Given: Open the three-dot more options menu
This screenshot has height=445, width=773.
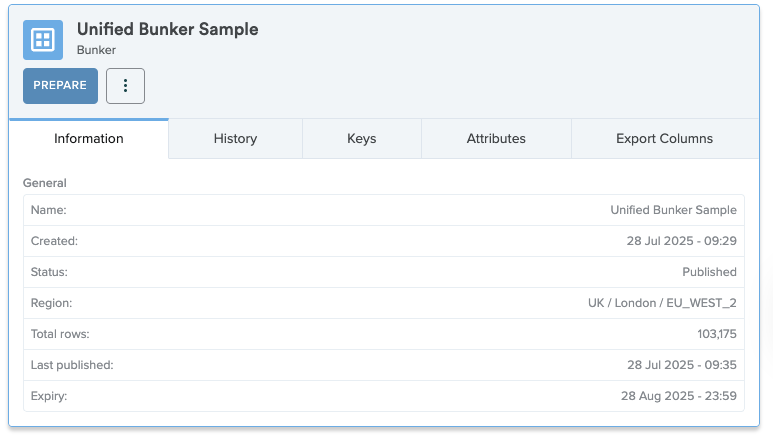Looking at the screenshot, I should [125, 86].
